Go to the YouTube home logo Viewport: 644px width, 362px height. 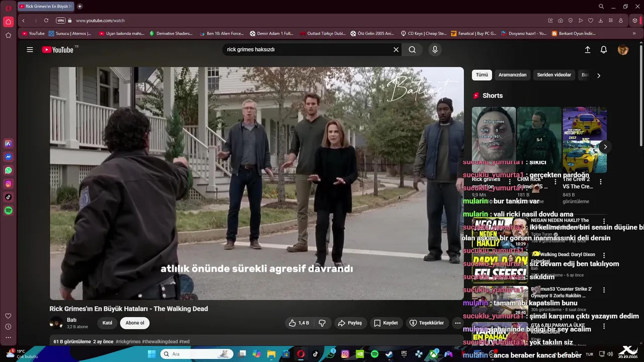click(57, 50)
